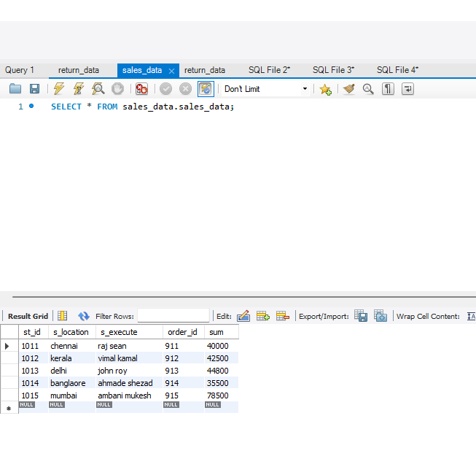The width and height of the screenshot is (476, 467).
Task: Save the script with floppy disk icon
Action: coord(34,89)
